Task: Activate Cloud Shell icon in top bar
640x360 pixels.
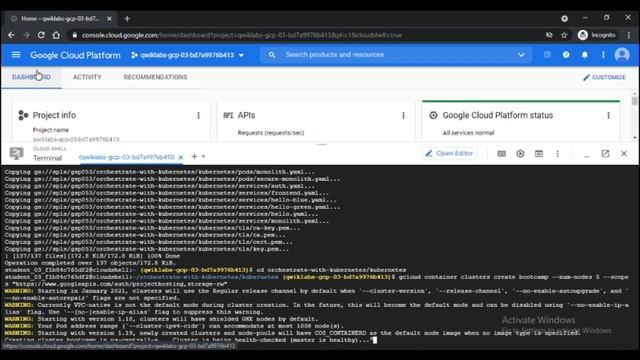Action: 547,55
